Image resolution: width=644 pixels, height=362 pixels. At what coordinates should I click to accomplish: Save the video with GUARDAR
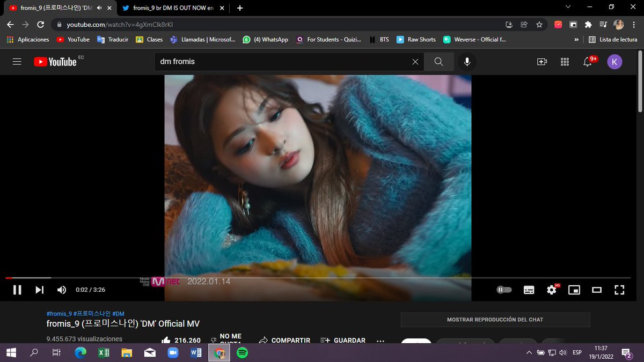pyautogui.click(x=343, y=340)
